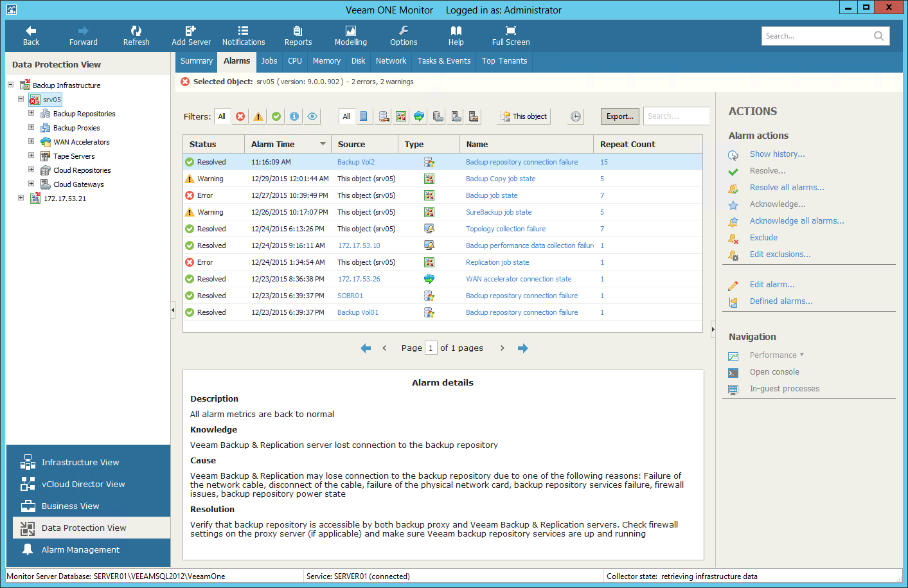Refresh the monitor view
Viewport: 908px width, 588px height.
click(136, 36)
